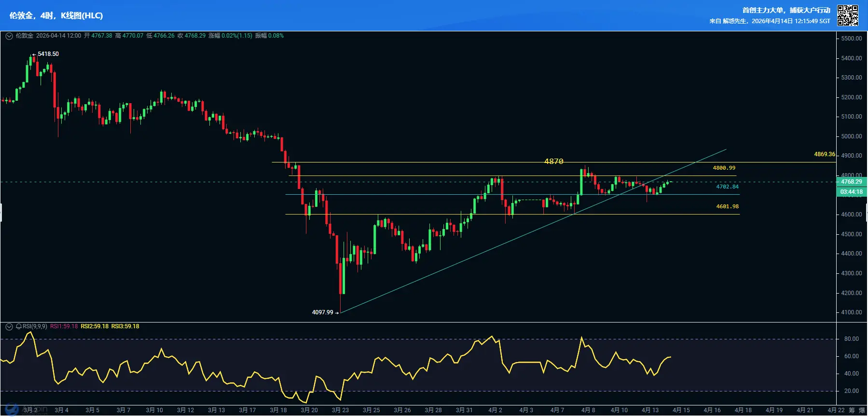The width and height of the screenshot is (868, 417).
Task: Click the chart title 伦敦金, 4时, K线图(HLC)
Action: pyautogui.click(x=56, y=15)
